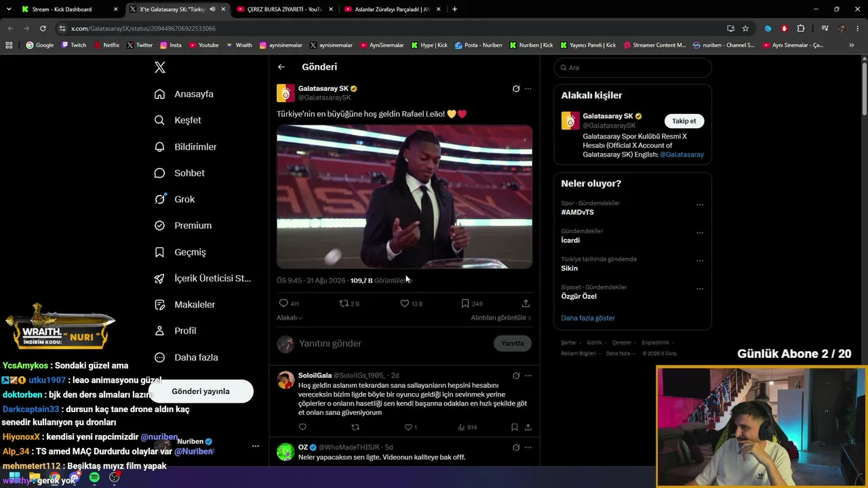Open Grok in the sidebar
The height and width of the screenshot is (488, 868).
tap(175, 199)
